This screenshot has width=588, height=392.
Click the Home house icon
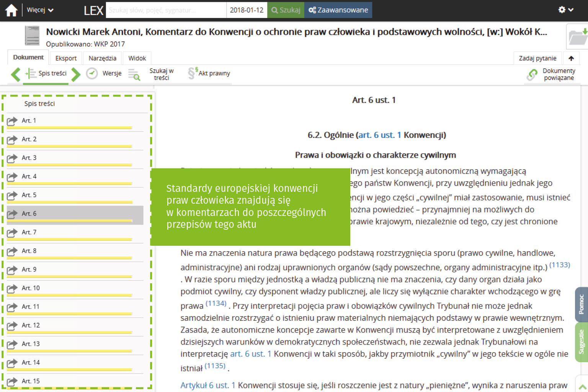11,10
